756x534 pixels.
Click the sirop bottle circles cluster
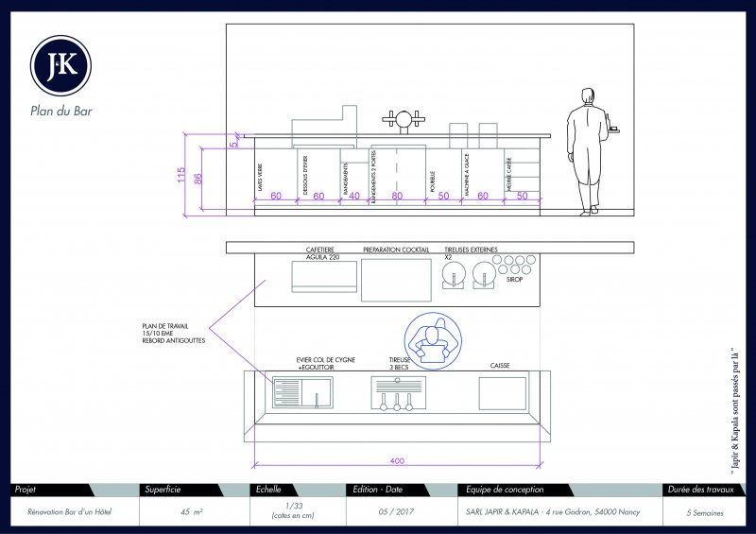(515, 263)
